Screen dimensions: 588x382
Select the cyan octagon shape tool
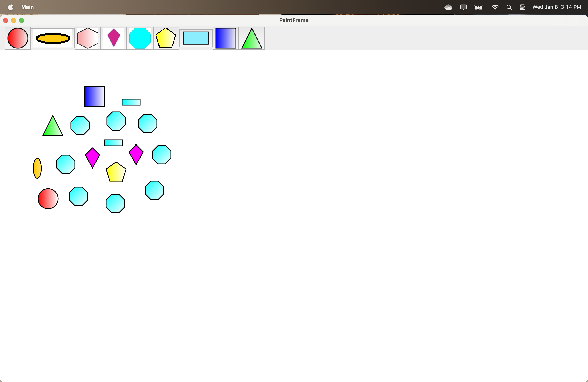(x=140, y=38)
